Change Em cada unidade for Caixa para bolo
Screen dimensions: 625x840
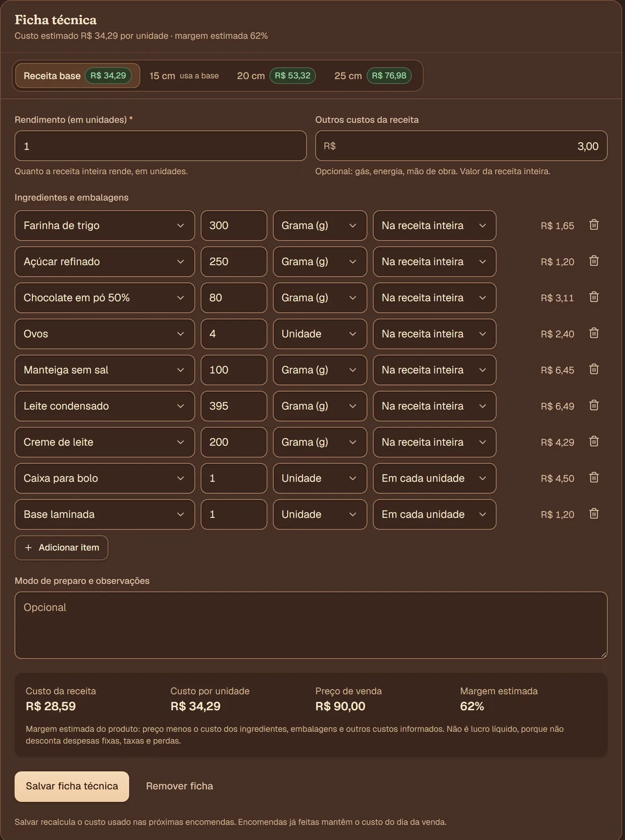[x=434, y=478]
